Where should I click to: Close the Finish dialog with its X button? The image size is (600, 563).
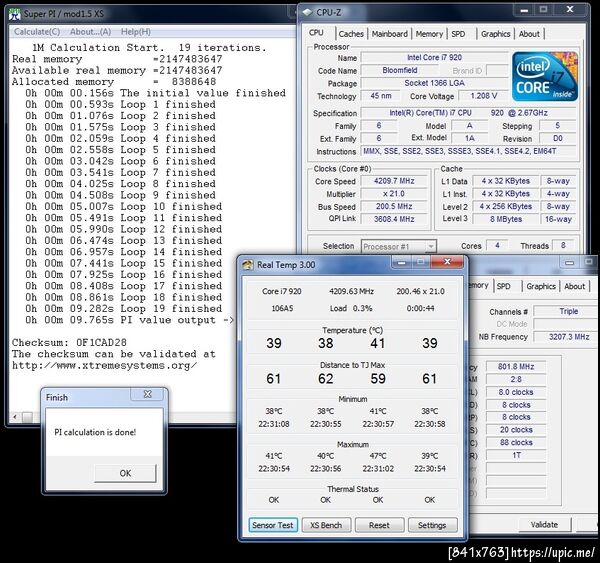[x=148, y=394]
